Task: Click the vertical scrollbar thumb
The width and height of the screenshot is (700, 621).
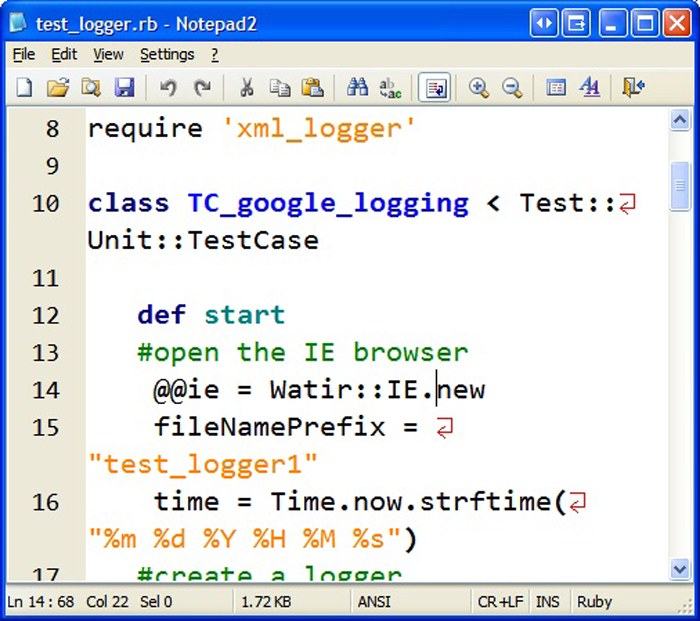Action: [x=679, y=185]
